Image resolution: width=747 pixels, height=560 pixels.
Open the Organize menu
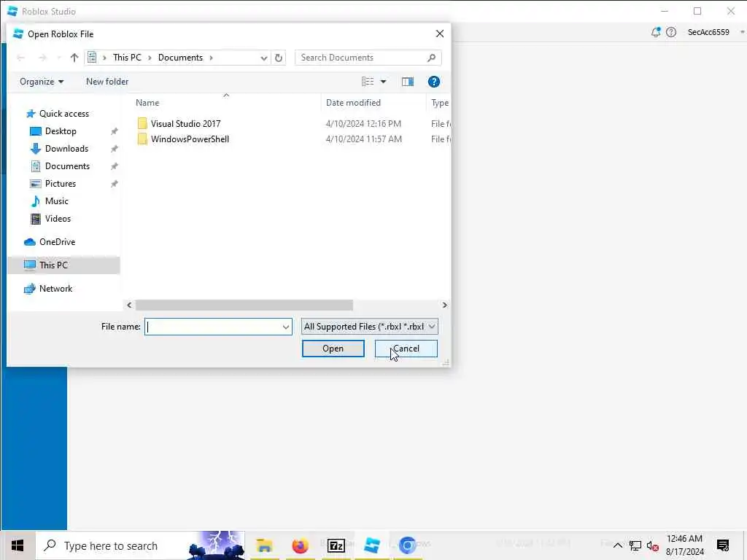coord(42,82)
